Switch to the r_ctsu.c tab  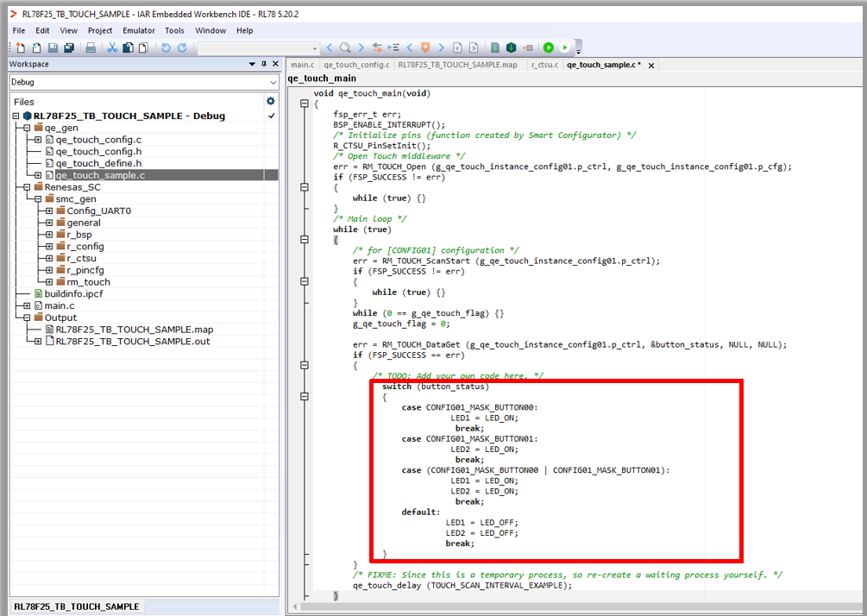click(x=544, y=65)
